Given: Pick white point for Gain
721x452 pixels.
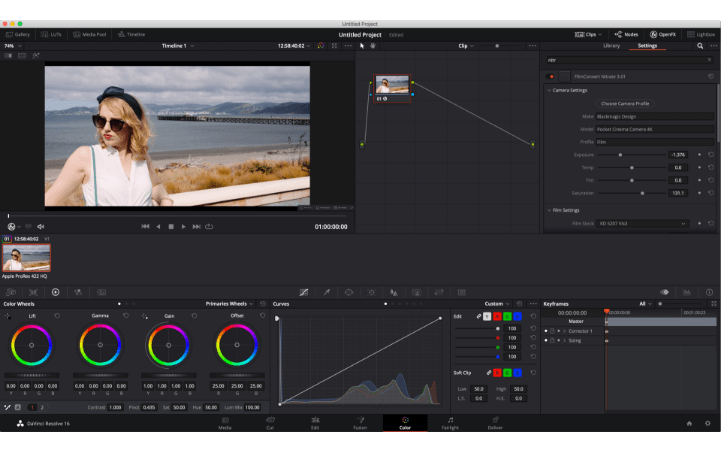Looking at the screenshot, I should pyautogui.click(x=145, y=316).
